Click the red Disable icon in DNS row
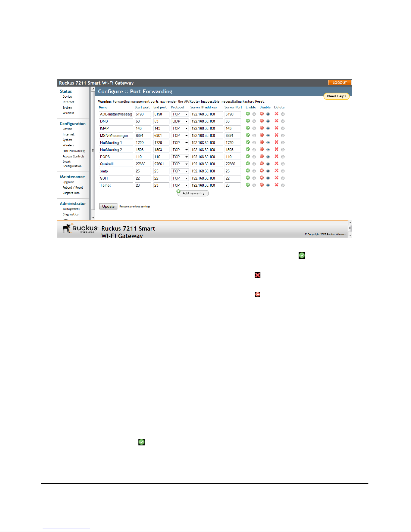Viewport: 411px width, 532px height. coord(262,121)
